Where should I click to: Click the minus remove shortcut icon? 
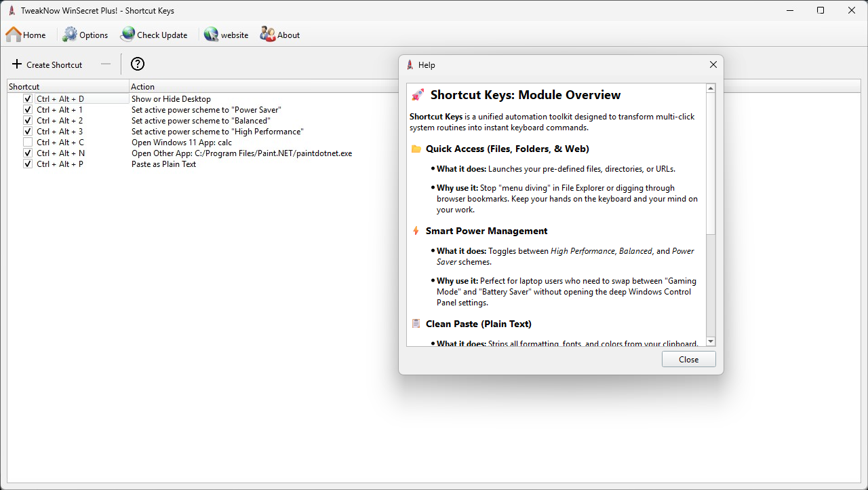[x=105, y=64]
